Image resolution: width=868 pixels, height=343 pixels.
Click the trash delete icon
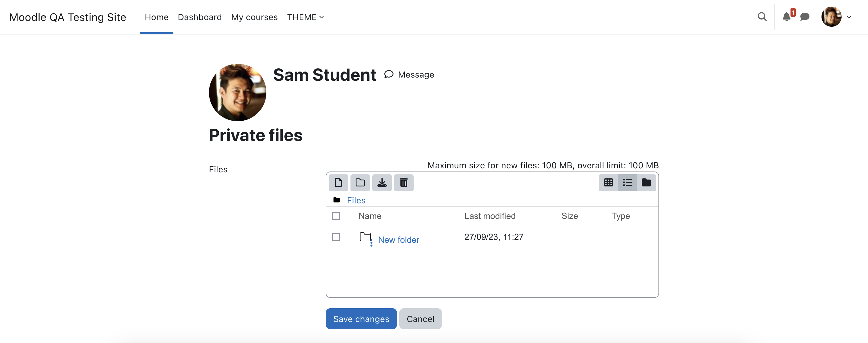click(404, 182)
